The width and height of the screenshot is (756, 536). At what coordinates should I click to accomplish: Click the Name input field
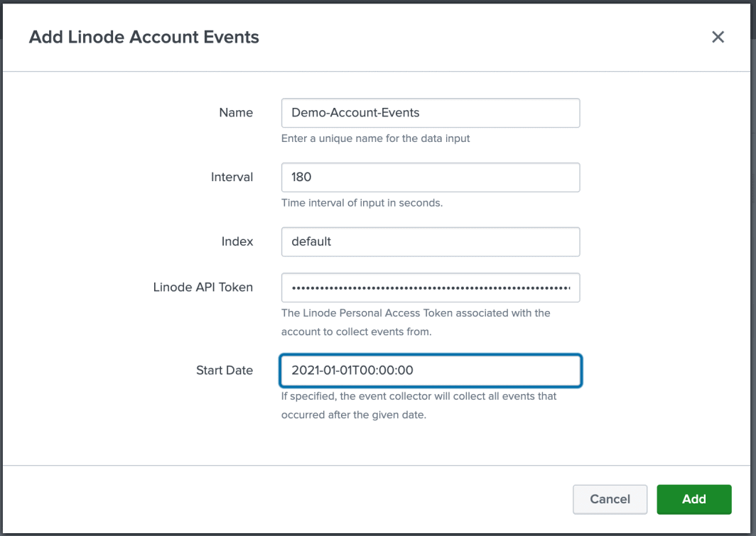431,113
